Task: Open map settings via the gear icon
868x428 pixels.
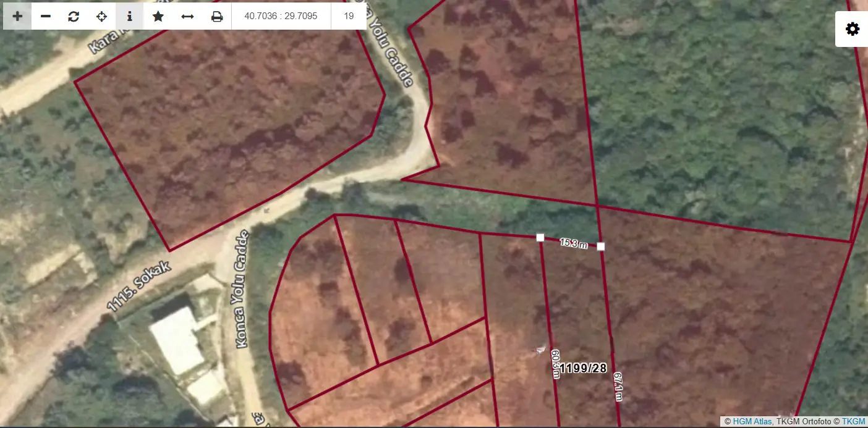Action: (x=853, y=29)
